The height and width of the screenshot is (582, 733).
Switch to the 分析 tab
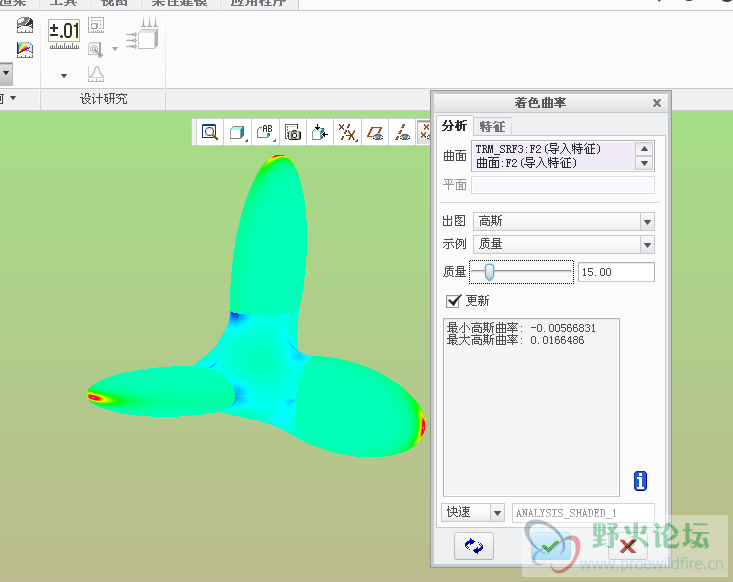454,126
